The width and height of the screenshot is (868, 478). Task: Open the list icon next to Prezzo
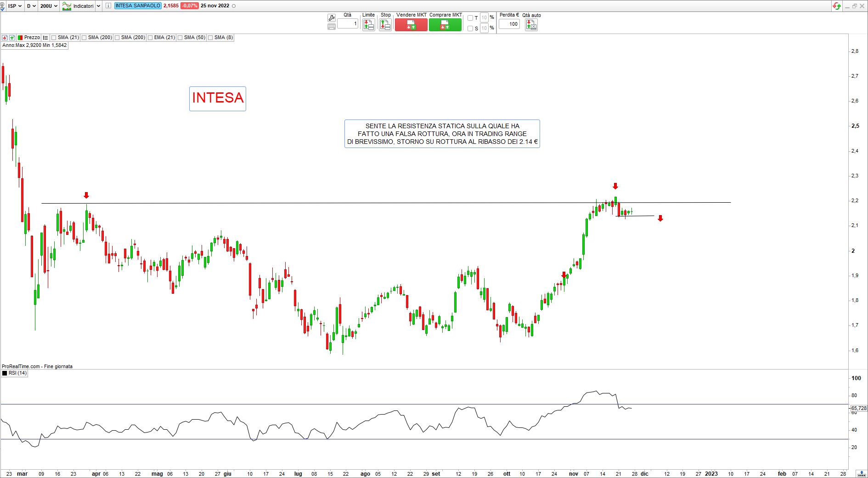pos(45,38)
